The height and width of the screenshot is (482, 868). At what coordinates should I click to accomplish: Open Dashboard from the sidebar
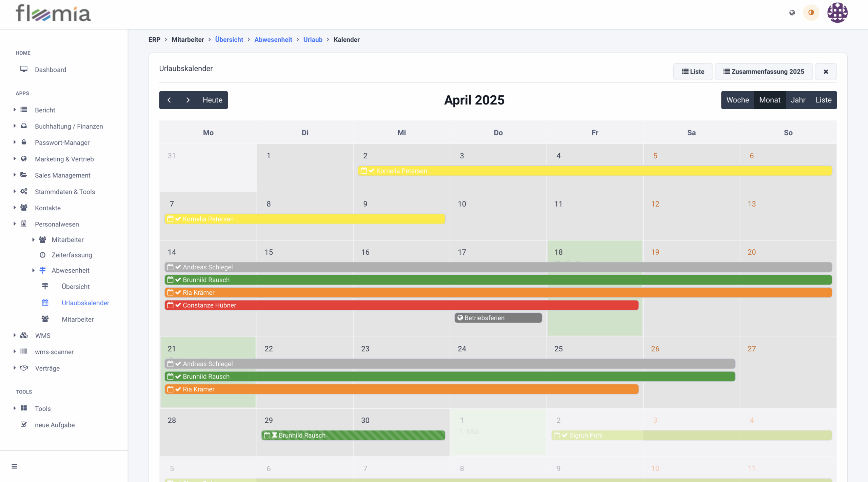[51, 70]
